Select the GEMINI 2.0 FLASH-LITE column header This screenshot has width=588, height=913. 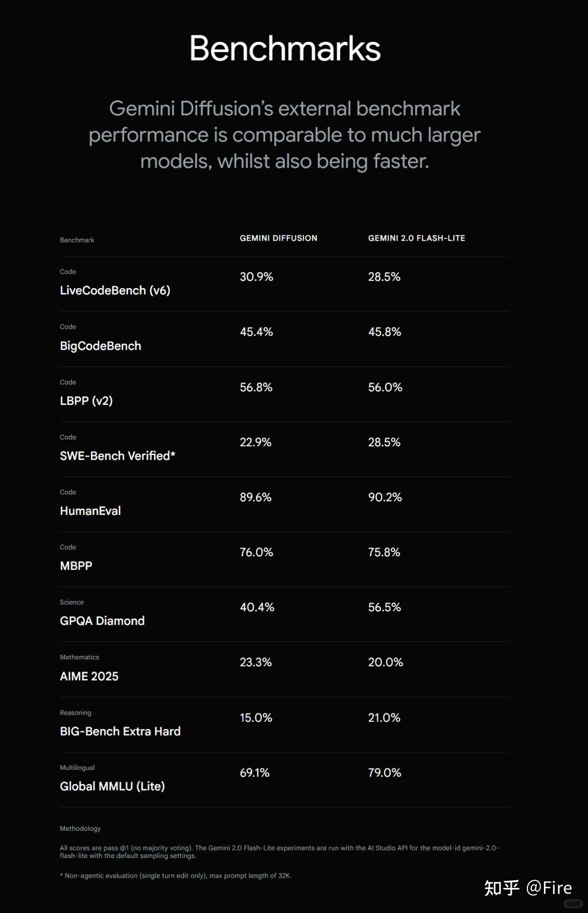pyautogui.click(x=416, y=238)
